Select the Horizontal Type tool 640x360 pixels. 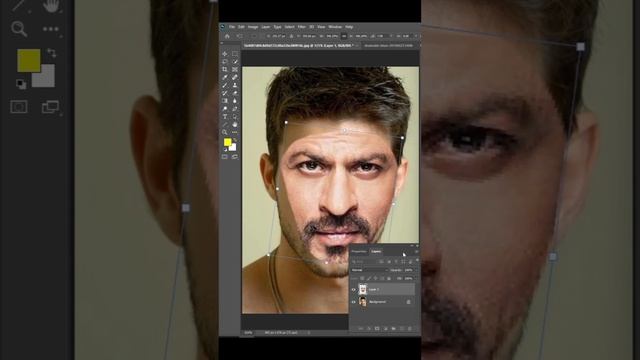click(224, 117)
